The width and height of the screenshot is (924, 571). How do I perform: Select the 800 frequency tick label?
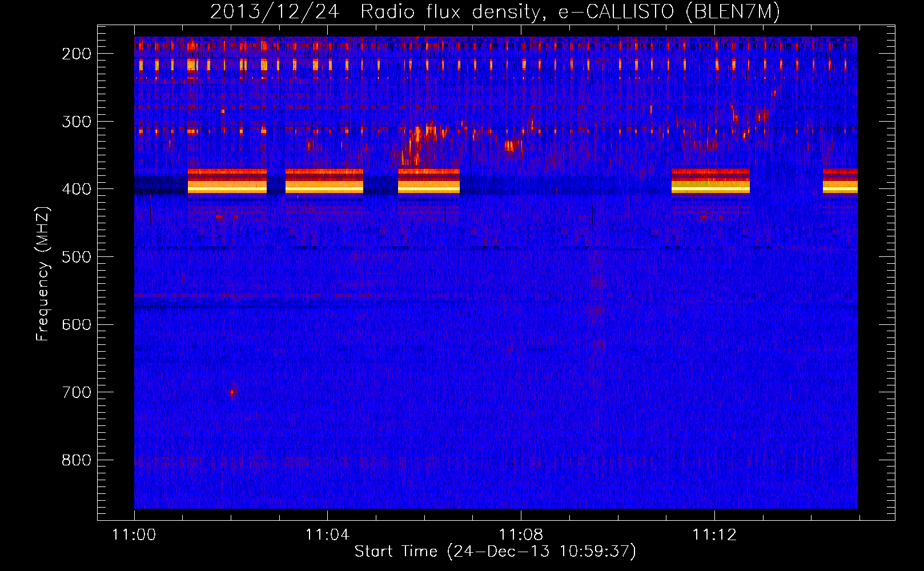pos(77,460)
